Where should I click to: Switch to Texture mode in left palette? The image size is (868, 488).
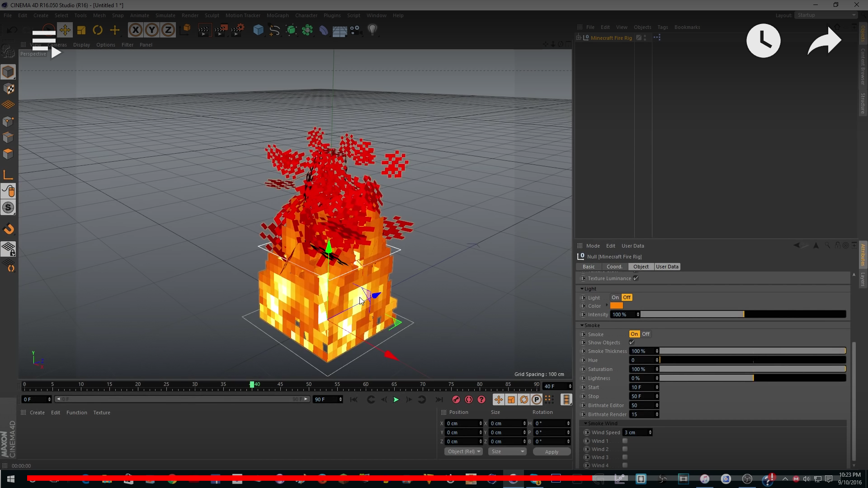(8, 89)
